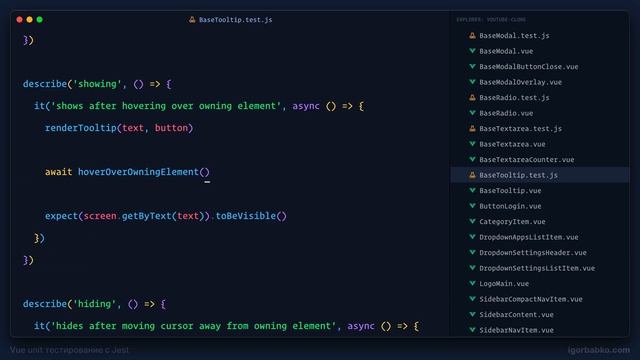
Task: Maximize the window with the green button
Action: pyautogui.click(x=40, y=20)
